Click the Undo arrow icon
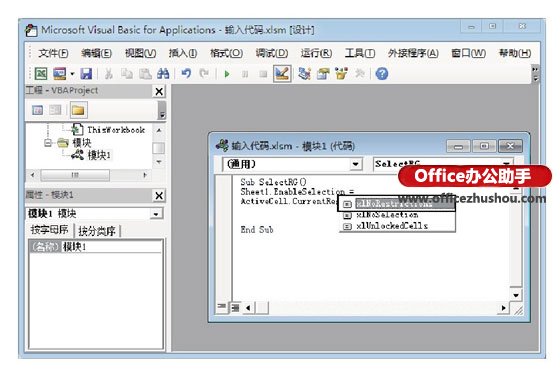The height and width of the screenshot is (372, 560). pyautogui.click(x=186, y=74)
